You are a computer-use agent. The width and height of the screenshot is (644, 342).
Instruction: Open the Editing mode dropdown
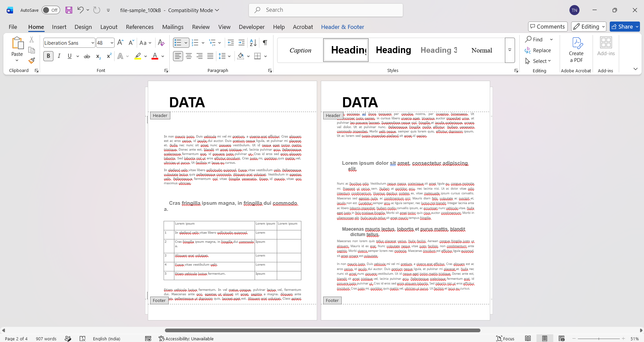pyautogui.click(x=589, y=27)
